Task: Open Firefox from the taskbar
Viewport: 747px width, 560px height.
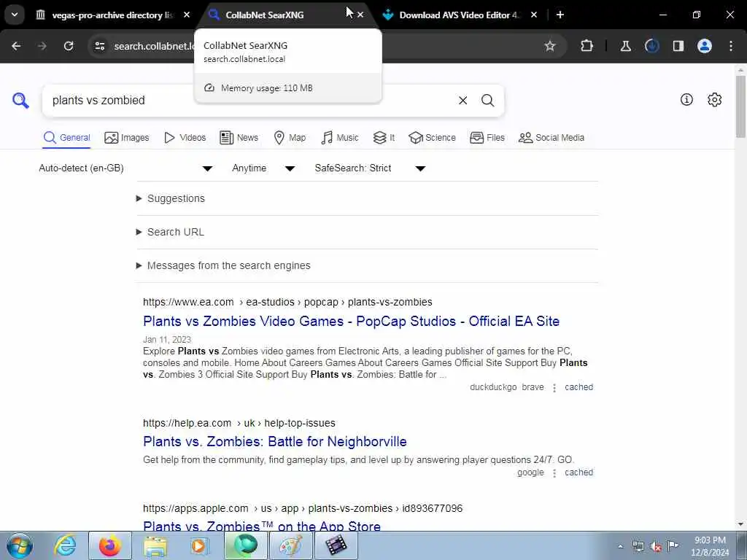Action: pyautogui.click(x=110, y=545)
